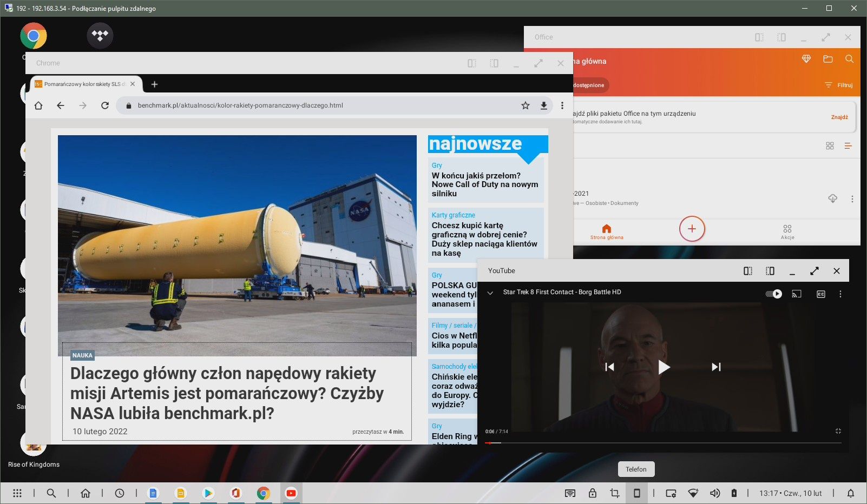This screenshot has width=867, height=504.
Task: Open the Chrome desktop shortcut
Action: point(34,36)
